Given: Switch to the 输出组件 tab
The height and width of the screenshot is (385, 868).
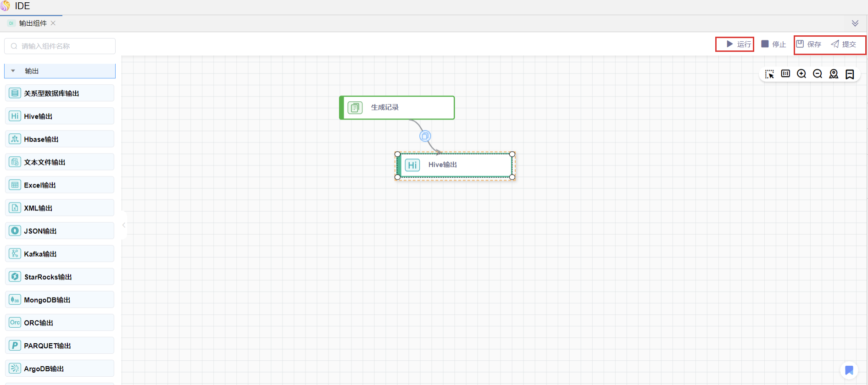Looking at the screenshot, I should click(x=32, y=23).
